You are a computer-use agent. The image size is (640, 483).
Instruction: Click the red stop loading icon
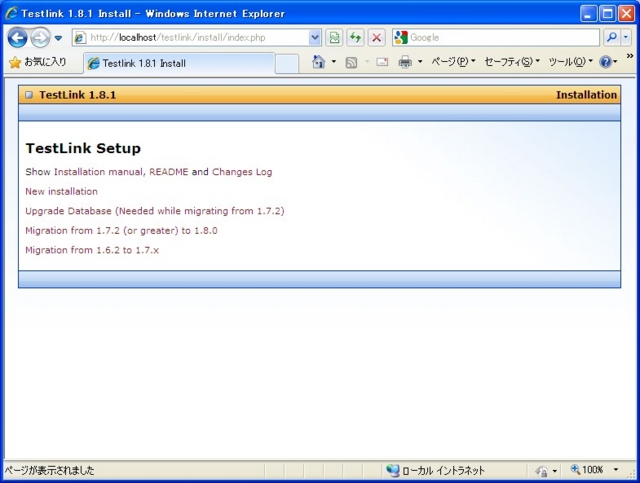376,38
